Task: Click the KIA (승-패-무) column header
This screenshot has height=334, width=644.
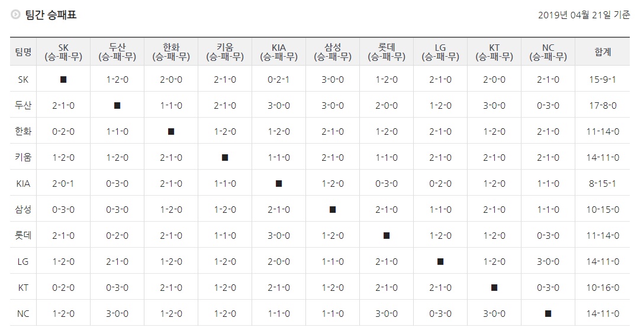Action: [279, 51]
